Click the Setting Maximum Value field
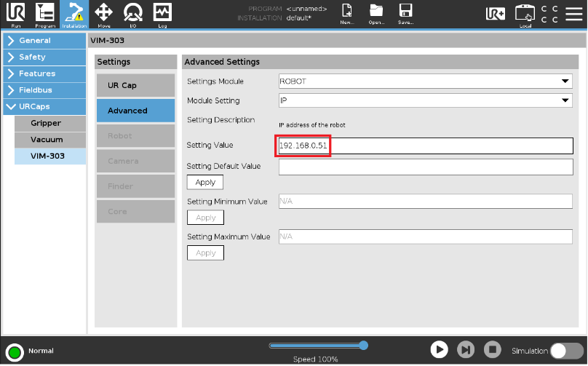 click(426, 236)
